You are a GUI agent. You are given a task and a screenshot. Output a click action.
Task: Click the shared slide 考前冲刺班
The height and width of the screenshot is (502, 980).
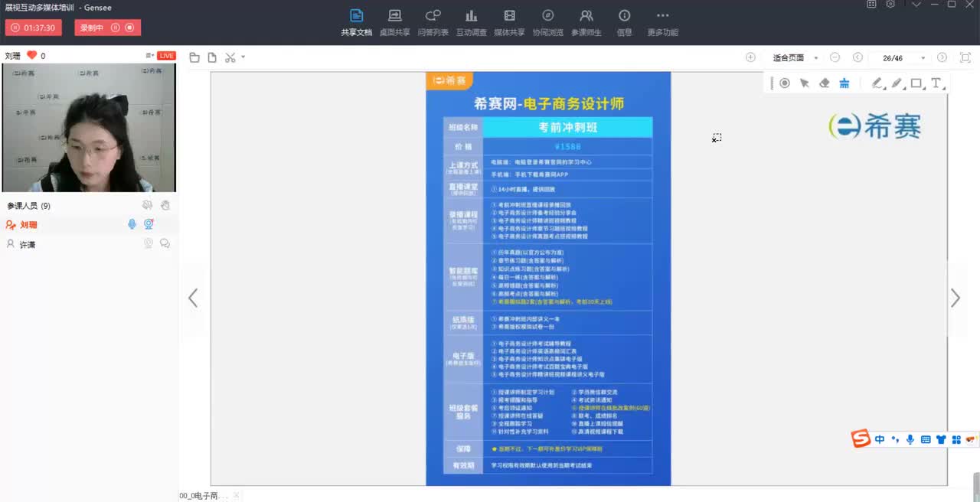click(548, 279)
